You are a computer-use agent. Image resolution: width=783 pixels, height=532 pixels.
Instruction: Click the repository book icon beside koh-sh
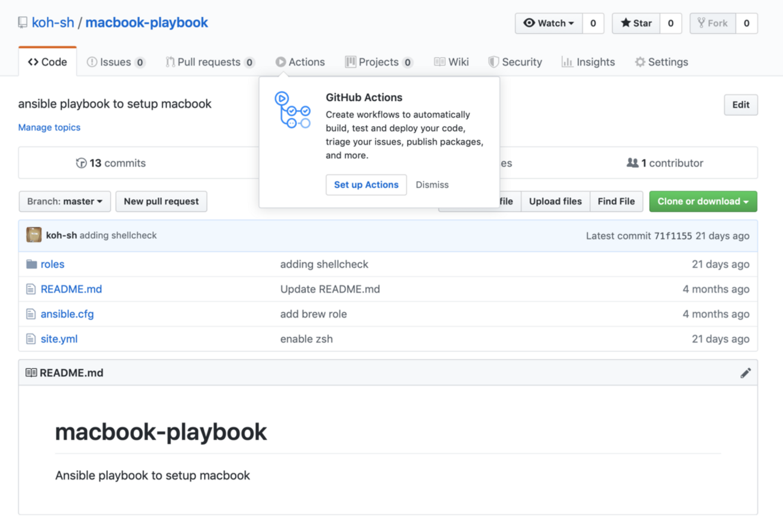pyautogui.click(x=23, y=23)
